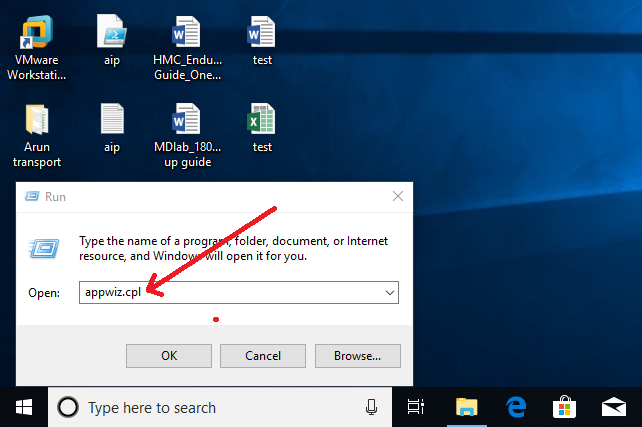Click OK in the Run dialog
The width and height of the screenshot is (642, 427).
(x=169, y=356)
